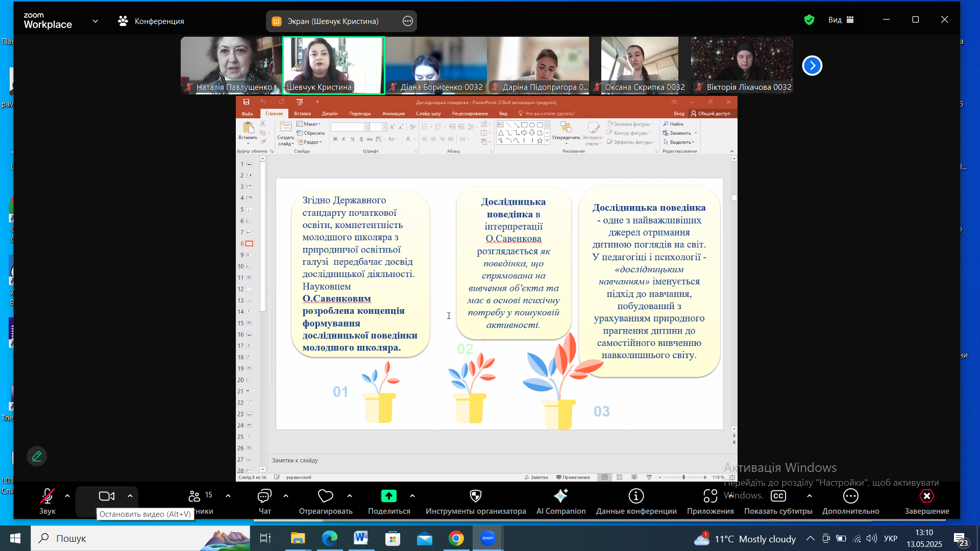The height and width of the screenshot is (551, 980).
Task: Select Вікторія Ліхачова 0032 video thumbnail
Action: [742, 65]
